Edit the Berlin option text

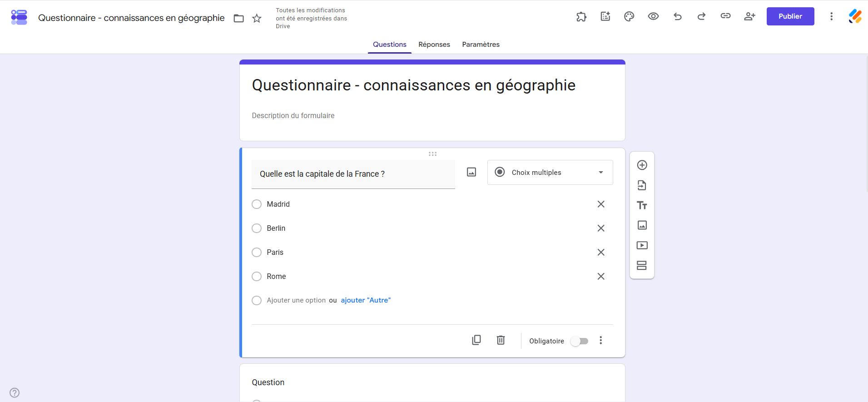coord(276,228)
